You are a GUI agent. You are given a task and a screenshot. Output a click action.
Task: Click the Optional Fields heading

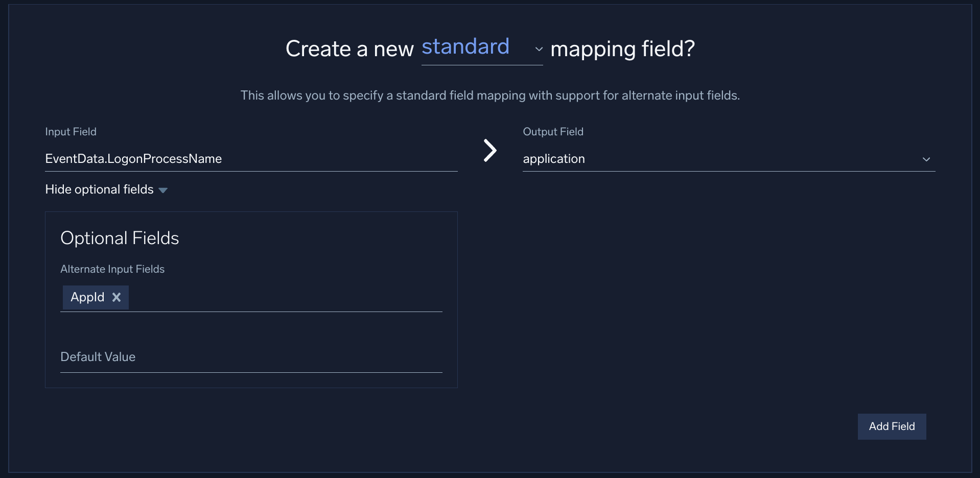tap(120, 238)
